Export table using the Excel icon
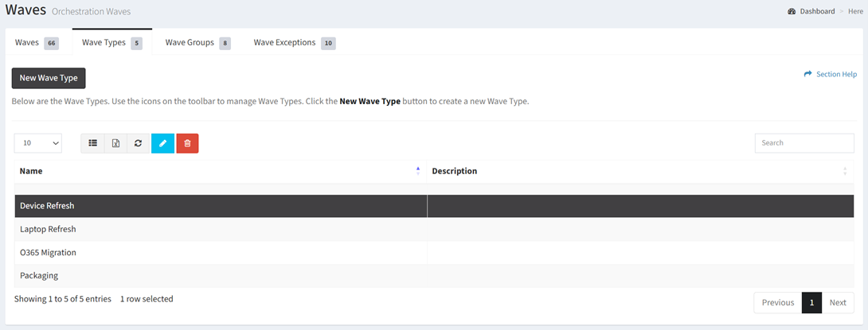 [x=115, y=143]
